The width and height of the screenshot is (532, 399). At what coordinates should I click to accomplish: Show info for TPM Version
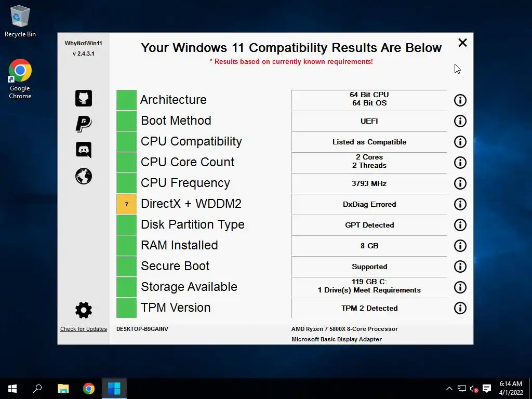pyautogui.click(x=460, y=308)
